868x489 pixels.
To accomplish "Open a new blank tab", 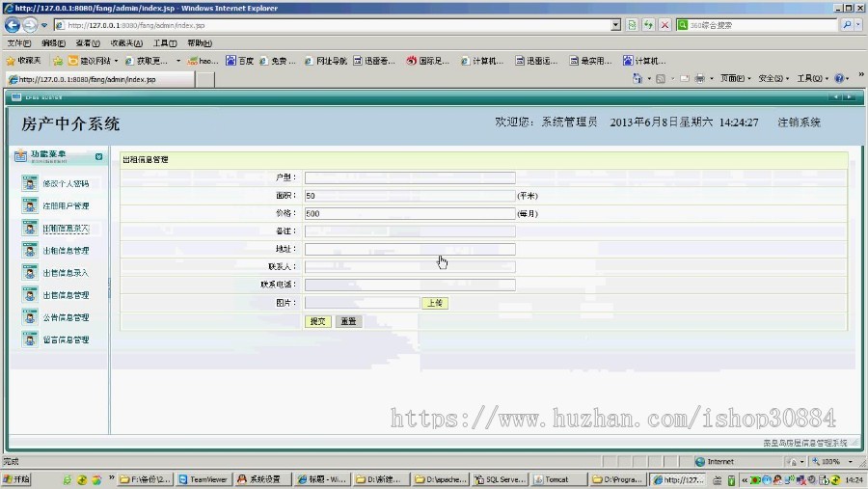I will tap(205, 79).
